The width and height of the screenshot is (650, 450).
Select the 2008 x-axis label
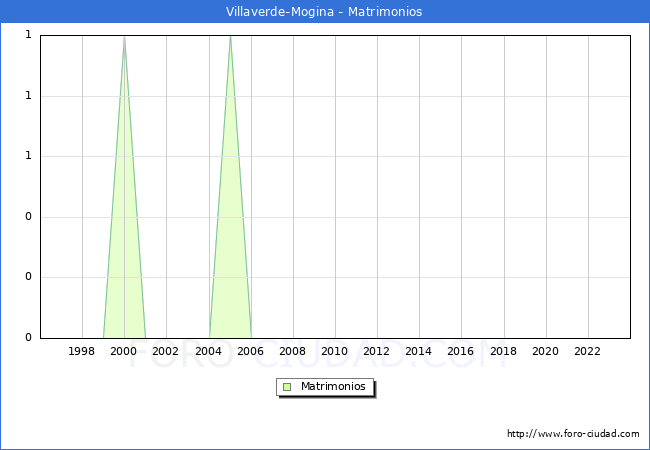coord(292,351)
